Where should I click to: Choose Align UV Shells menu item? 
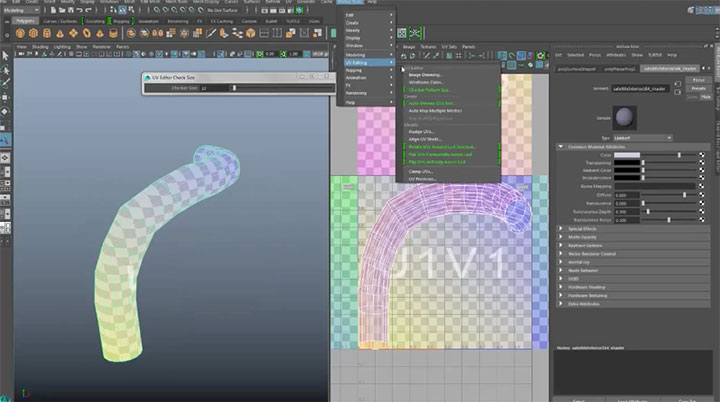(x=425, y=139)
